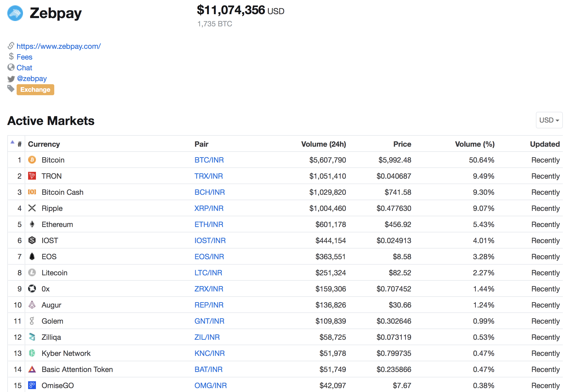
Task: Click the dollar sign icon beside Fees
Action: coord(11,56)
